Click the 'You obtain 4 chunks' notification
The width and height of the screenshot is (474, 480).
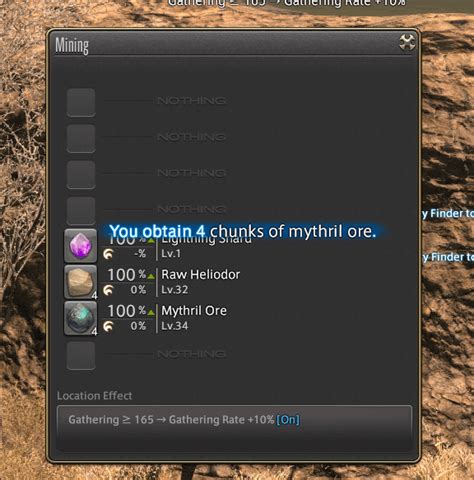point(243,231)
